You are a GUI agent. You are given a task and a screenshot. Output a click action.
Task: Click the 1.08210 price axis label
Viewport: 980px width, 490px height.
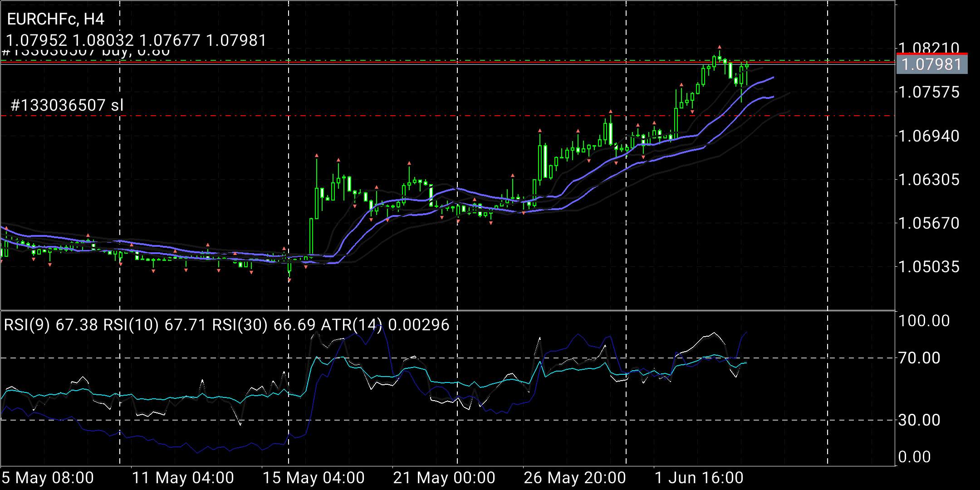(x=929, y=48)
